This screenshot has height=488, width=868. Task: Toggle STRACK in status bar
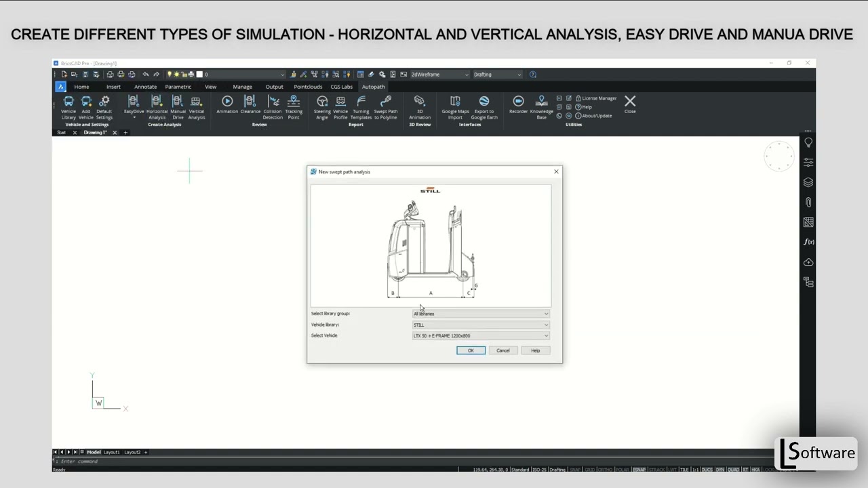pyautogui.click(x=656, y=470)
